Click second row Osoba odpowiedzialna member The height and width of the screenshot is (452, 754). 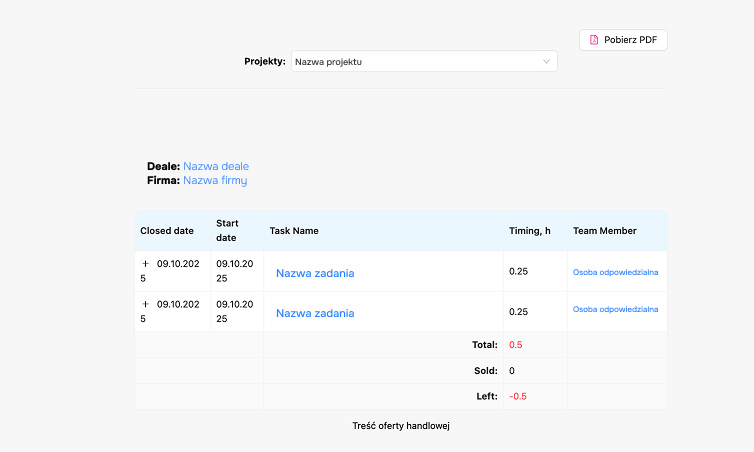click(615, 309)
